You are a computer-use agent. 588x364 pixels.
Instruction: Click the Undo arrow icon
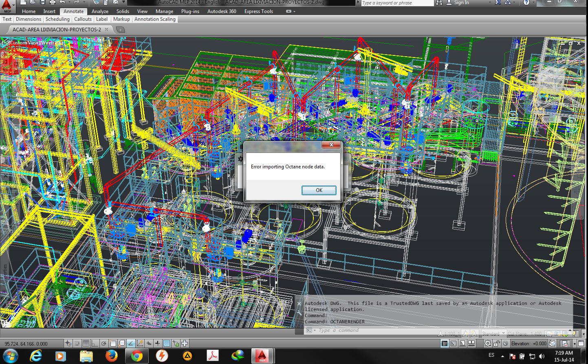point(62,2)
